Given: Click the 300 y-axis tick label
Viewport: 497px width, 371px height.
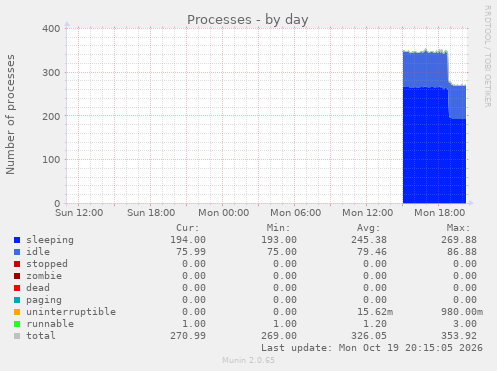Looking at the screenshot, I should coord(51,72).
